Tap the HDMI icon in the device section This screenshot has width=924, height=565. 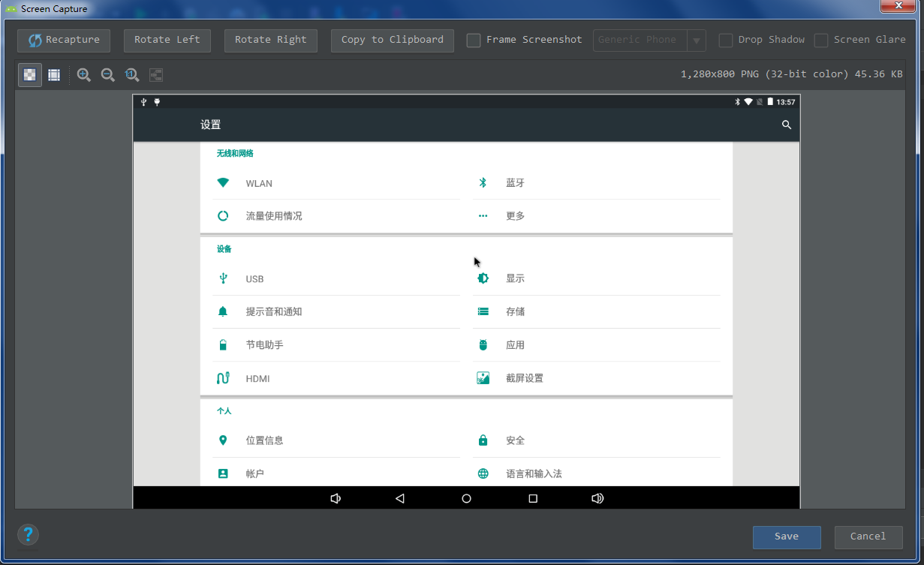223,378
